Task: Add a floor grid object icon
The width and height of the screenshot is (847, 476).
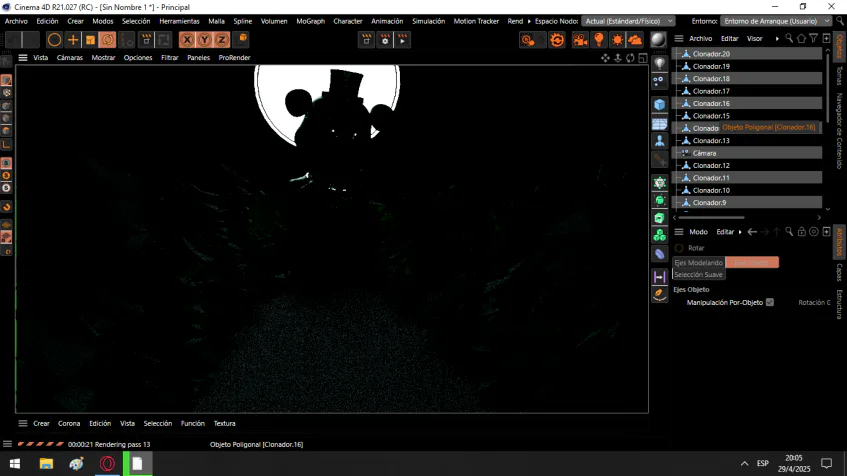Action: [660, 124]
